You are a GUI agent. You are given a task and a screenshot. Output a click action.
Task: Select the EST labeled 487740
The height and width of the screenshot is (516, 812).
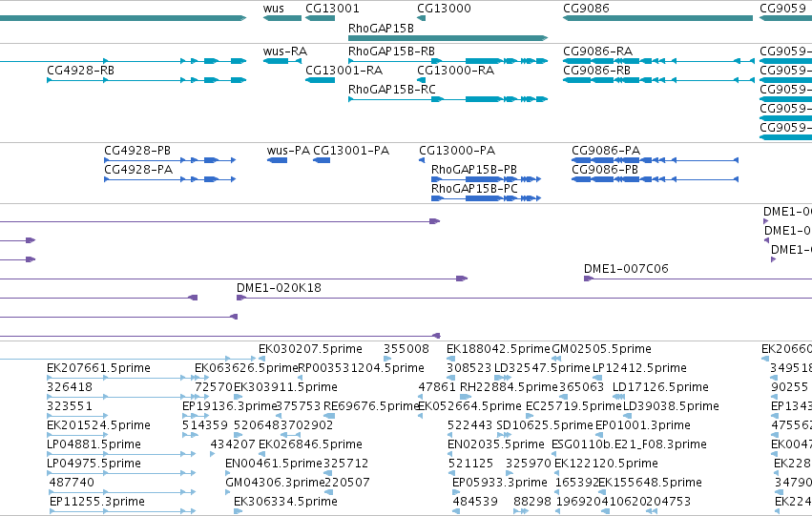(x=72, y=483)
